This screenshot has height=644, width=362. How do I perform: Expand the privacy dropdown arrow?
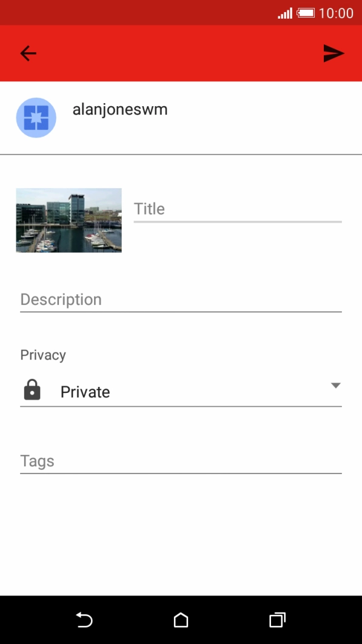point(336,385)
